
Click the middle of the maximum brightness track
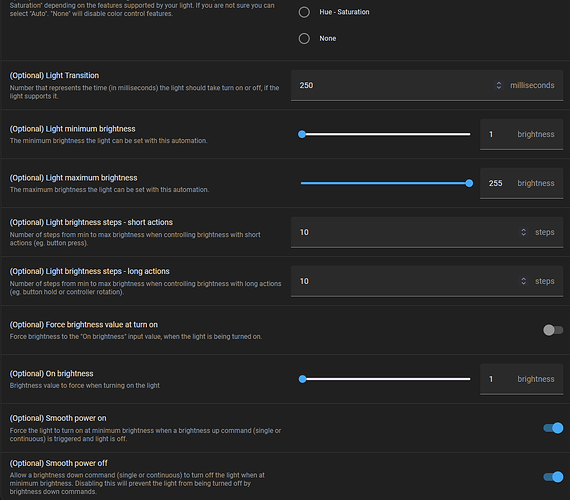pyautogui.click(x=385, y=183)
